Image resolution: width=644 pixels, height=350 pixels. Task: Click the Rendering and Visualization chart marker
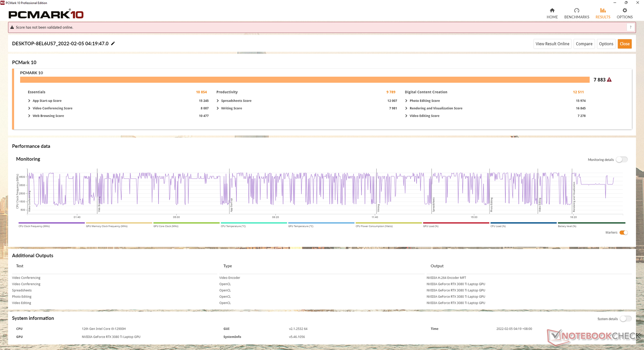click(574, 197)
